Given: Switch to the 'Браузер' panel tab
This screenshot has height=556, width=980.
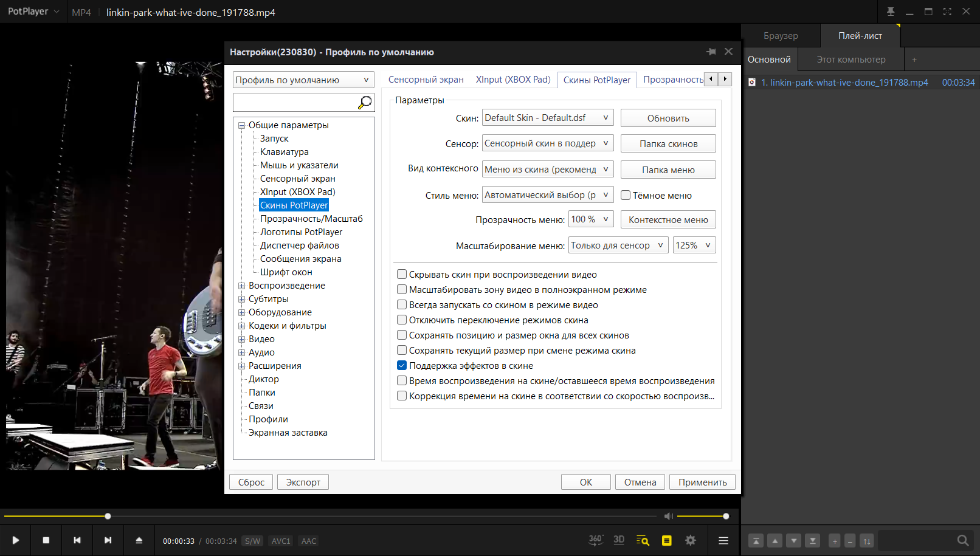Looking at the screenshot, I should 781,36.
